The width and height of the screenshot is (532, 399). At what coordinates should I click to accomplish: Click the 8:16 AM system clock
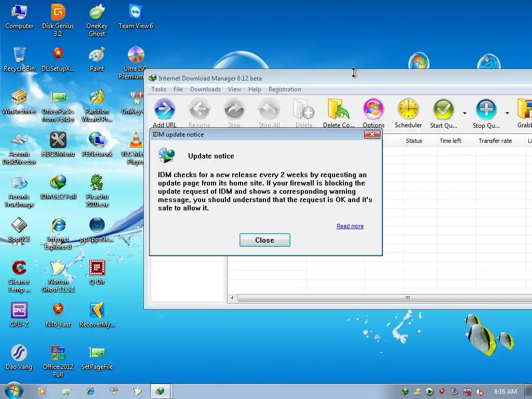(505, 392)
